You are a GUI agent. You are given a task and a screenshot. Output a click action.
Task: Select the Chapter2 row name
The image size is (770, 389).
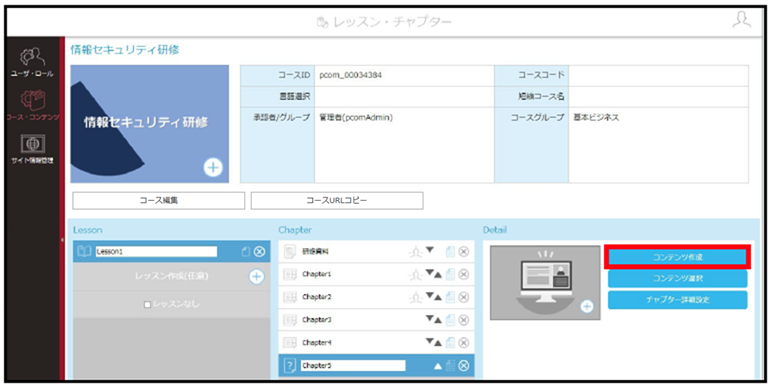pos(317,297)
